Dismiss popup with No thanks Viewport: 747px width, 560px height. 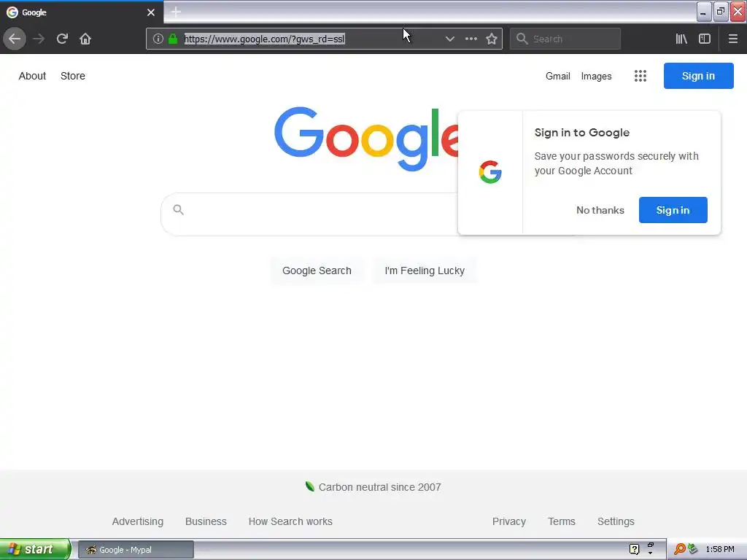pyautogui.click(x=600, y=210)
